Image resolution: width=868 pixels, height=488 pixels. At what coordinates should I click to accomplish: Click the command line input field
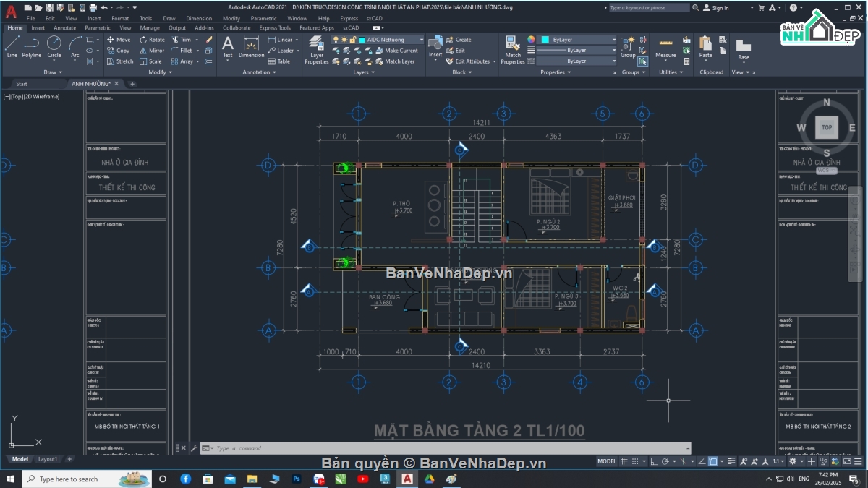coord(325,448)
